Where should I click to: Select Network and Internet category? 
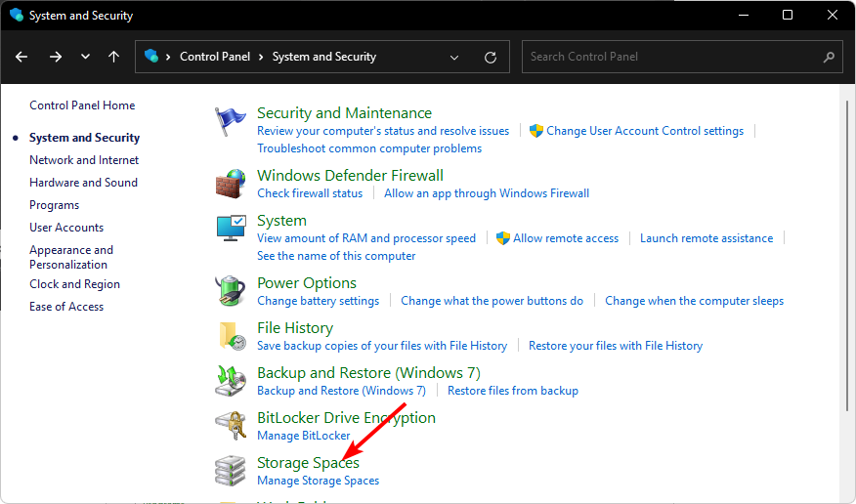(84, 160)
